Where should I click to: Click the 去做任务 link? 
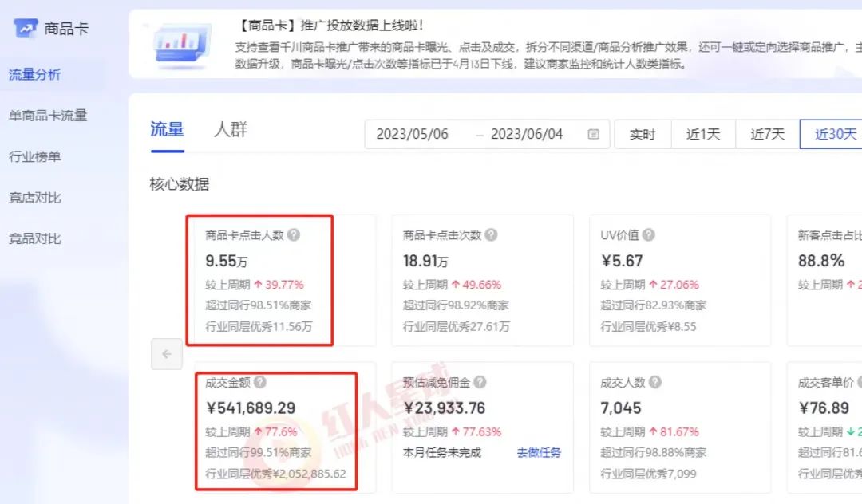(x=539, y=451)
